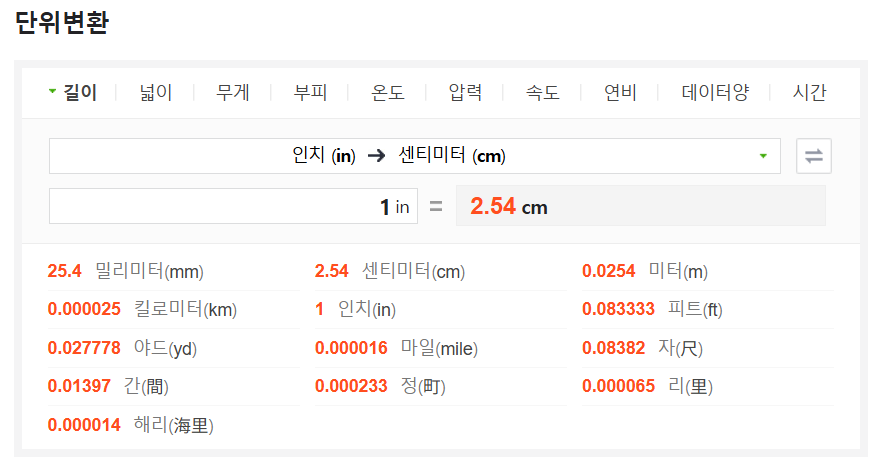Click the 2.54 cm result field
Screen dimensions: 881x473
pos(641,206)
